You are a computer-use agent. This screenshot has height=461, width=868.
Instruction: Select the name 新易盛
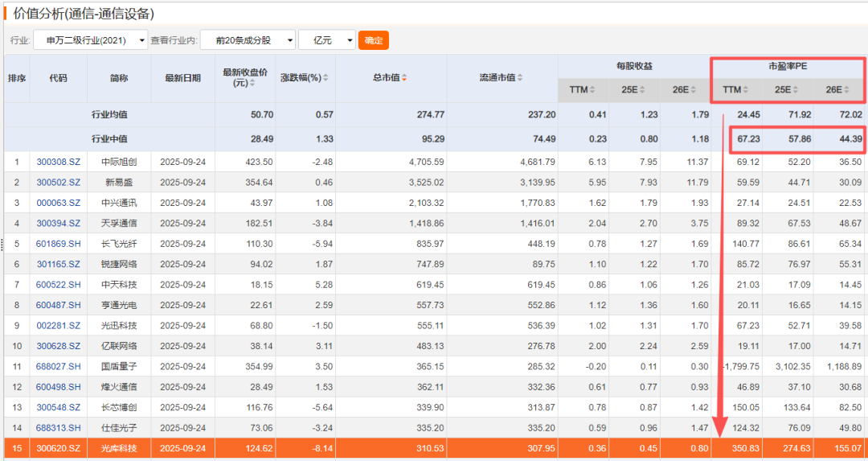(x=119, y=183)
